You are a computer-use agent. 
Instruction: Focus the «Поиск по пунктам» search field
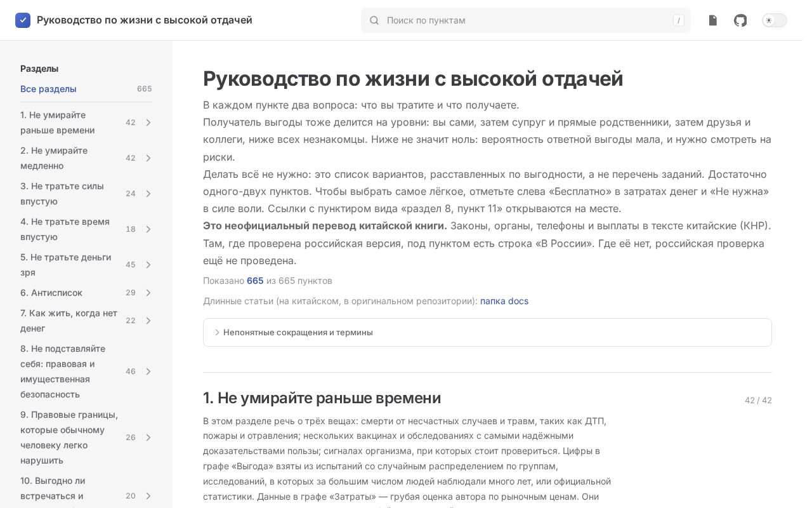tap(526, 20)
